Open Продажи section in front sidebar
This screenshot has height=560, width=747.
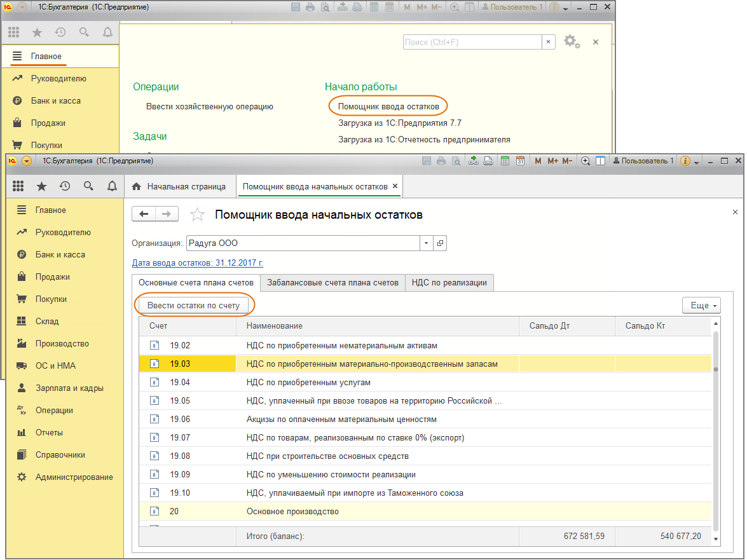[52, 277]
